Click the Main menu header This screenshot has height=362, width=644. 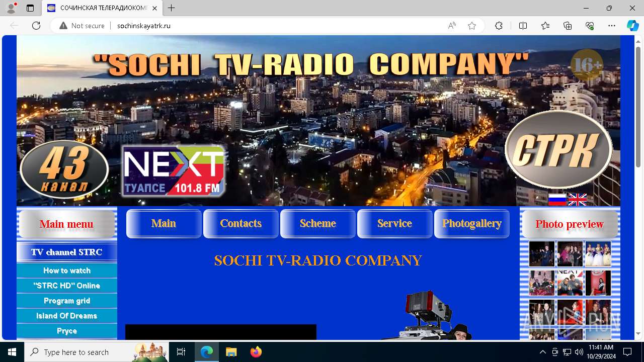pyautogui.click(x=67, y=224)
